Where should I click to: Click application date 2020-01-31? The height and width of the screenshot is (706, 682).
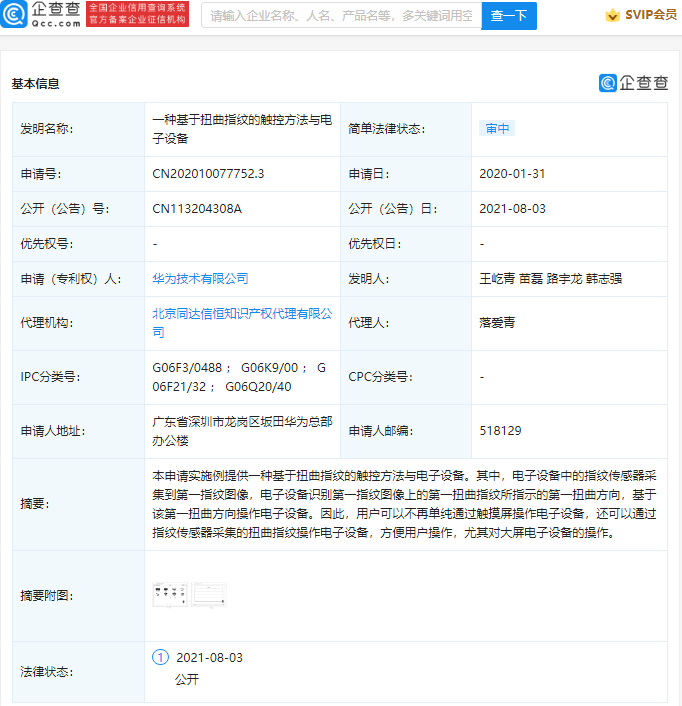click(x=512, y=174)
